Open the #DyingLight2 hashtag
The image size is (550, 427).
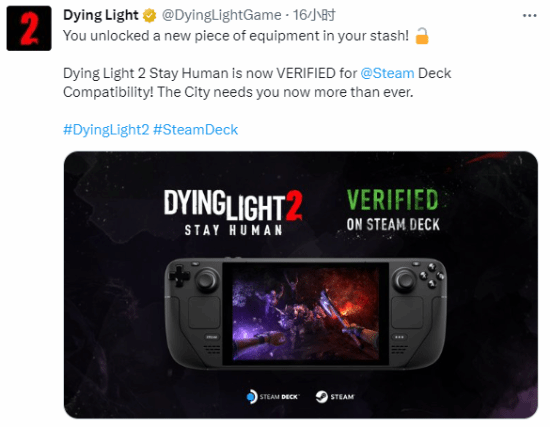[x=106, y=130]
